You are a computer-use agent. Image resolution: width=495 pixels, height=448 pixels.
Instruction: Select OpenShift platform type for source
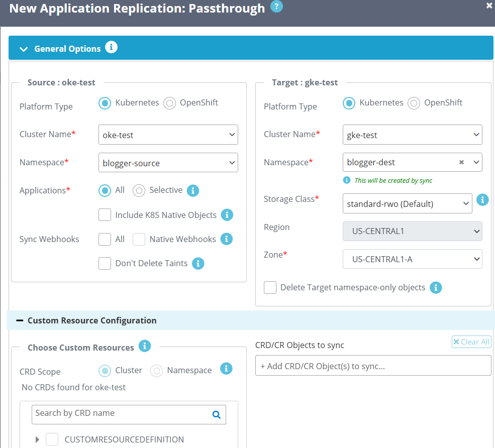click(169, 103)
